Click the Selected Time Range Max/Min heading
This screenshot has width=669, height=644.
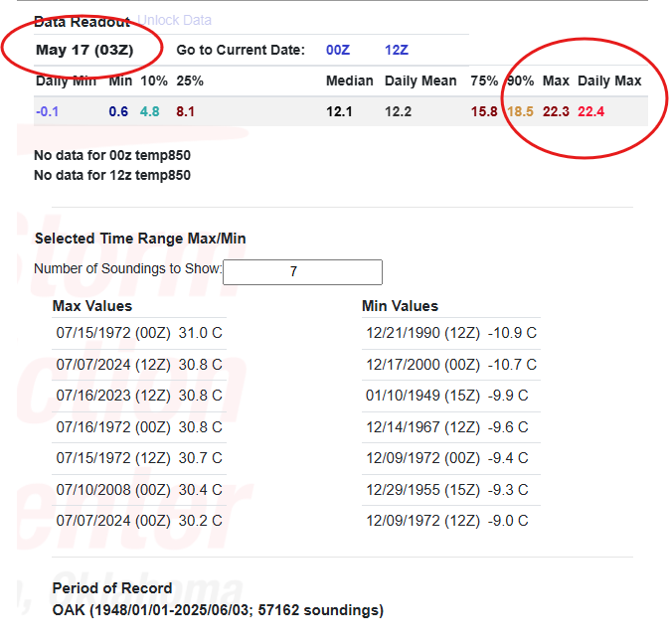pos(140,239)
